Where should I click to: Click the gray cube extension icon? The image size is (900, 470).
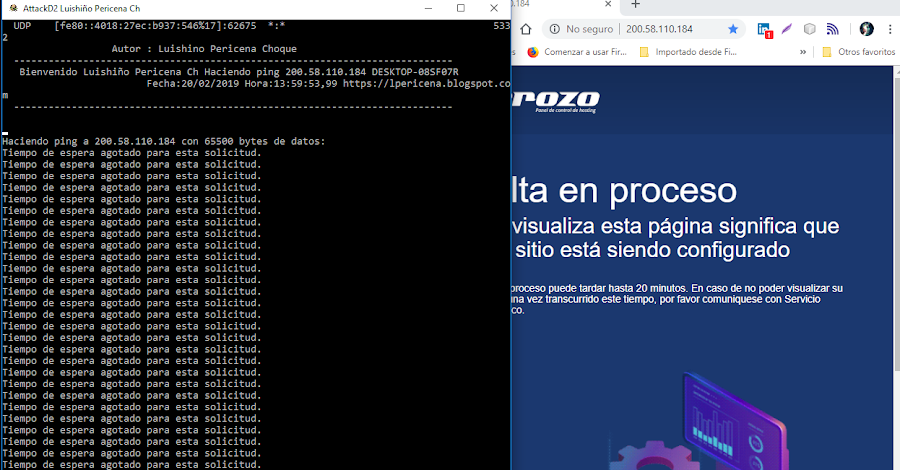click(x=809, y=29)
